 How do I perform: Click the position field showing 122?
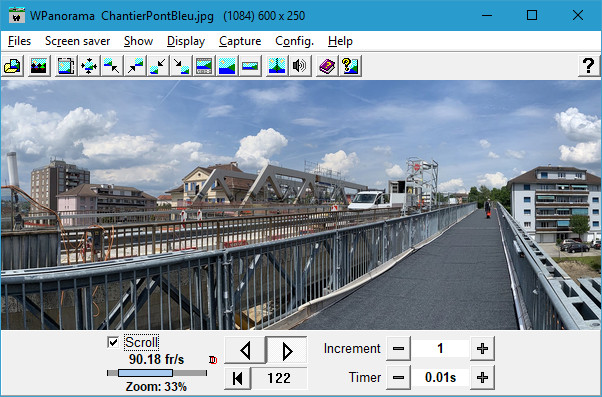click(279, 378)
